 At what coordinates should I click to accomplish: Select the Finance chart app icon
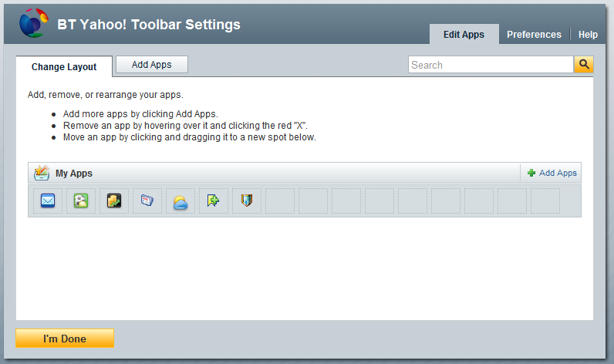click(114, 201)
